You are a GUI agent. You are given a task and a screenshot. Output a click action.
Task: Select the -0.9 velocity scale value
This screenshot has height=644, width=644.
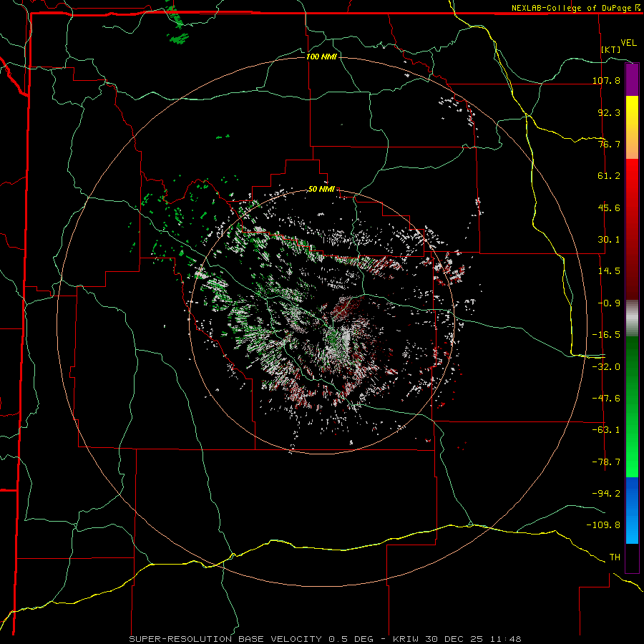click(x=609, y=303)
